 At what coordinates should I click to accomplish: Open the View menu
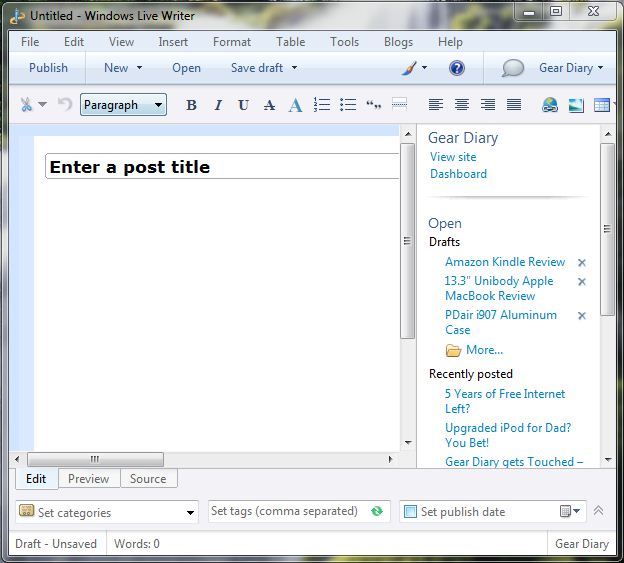click(x=121, y=42)
